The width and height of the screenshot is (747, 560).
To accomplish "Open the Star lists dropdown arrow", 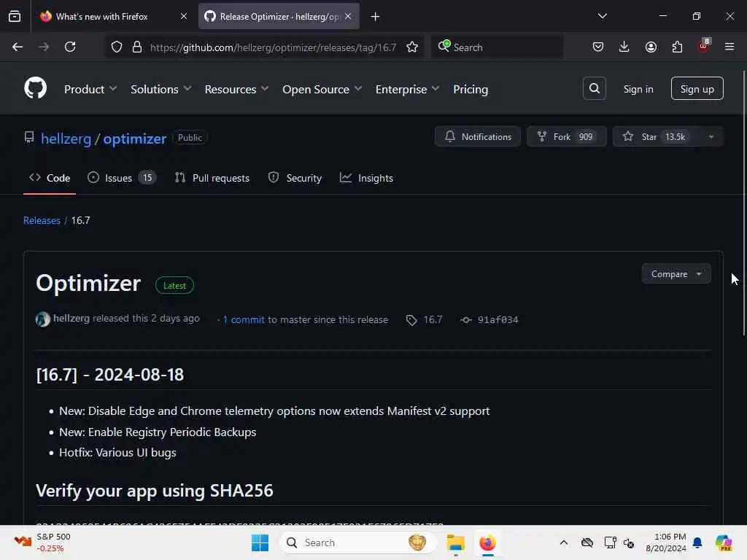I will click(x=711, y=137).
